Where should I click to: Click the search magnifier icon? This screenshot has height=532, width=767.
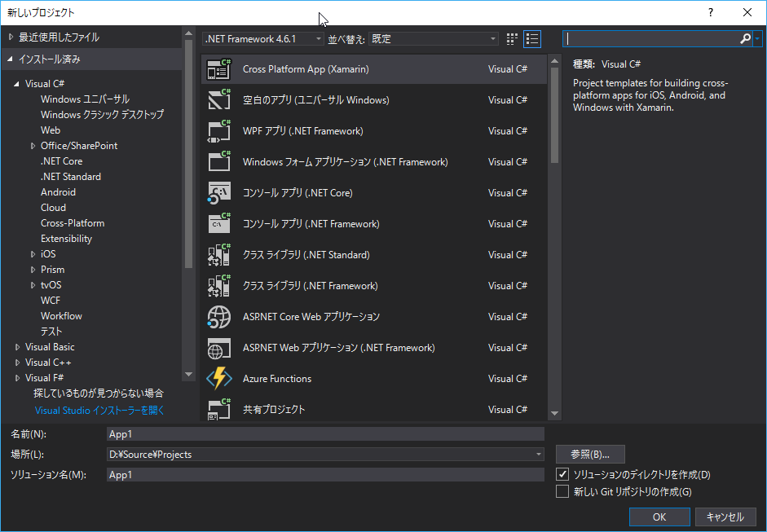tap(745, 38)
